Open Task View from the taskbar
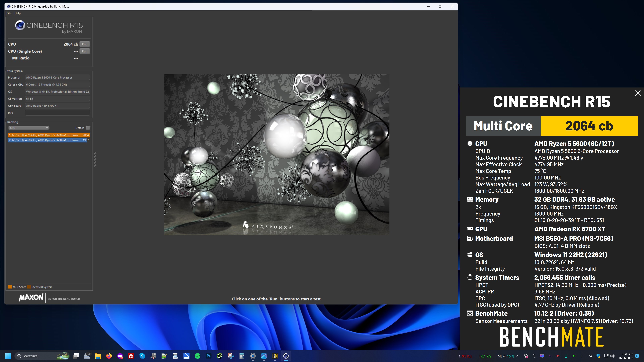The image size is (644, 362). click(76, 356)
